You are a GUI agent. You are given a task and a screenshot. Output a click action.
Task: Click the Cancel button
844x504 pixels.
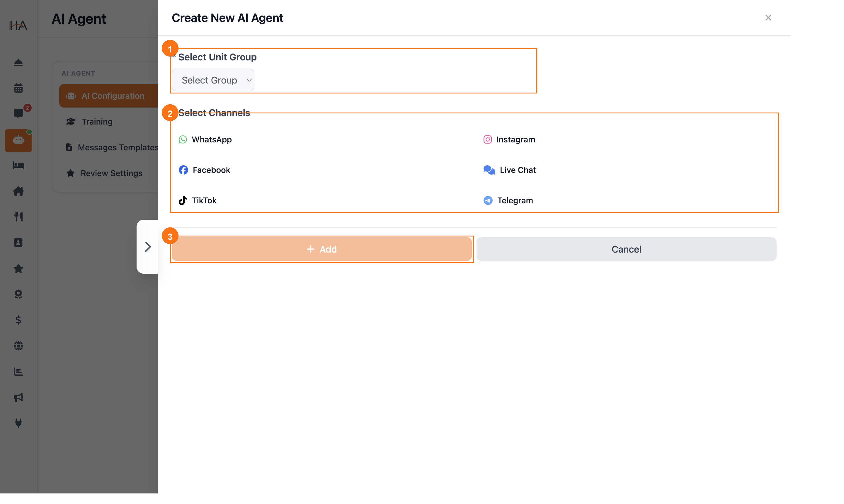click(626, 249)
